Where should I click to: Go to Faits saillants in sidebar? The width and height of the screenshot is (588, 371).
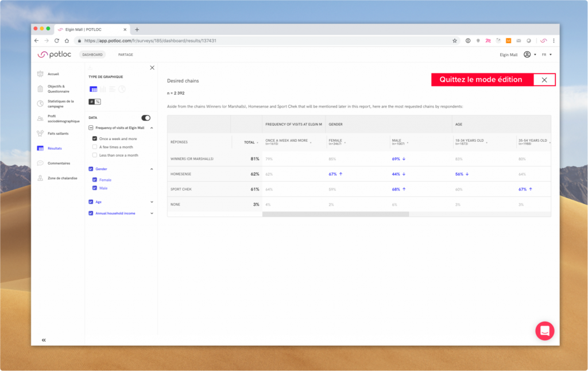[x=58, y=134]
